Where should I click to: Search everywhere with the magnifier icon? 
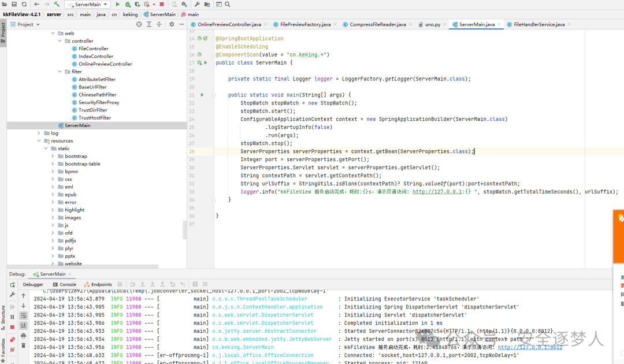point(228,5)
